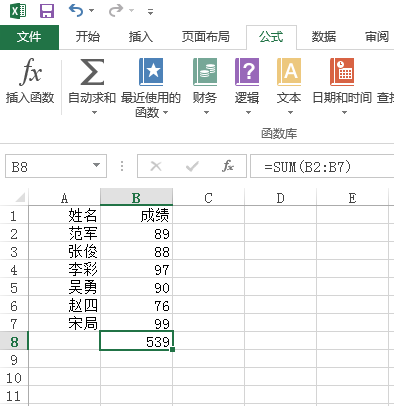Open the 日期和时间 functions icon
The width and height of the screenshot is (394, 406).
click(342, 72)
